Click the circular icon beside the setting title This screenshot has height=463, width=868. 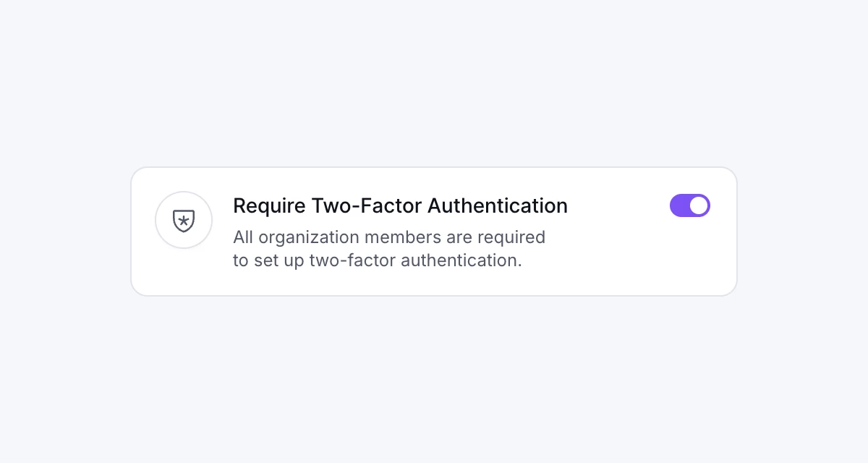(x=184, y=220)
